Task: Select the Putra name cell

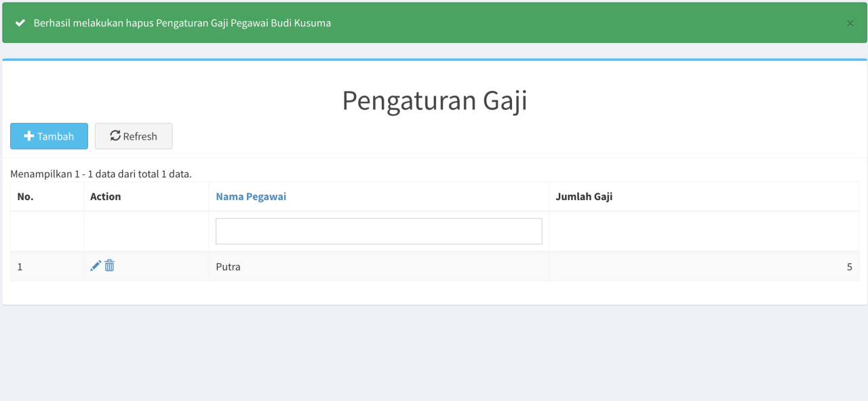Action: click(228, 267)
